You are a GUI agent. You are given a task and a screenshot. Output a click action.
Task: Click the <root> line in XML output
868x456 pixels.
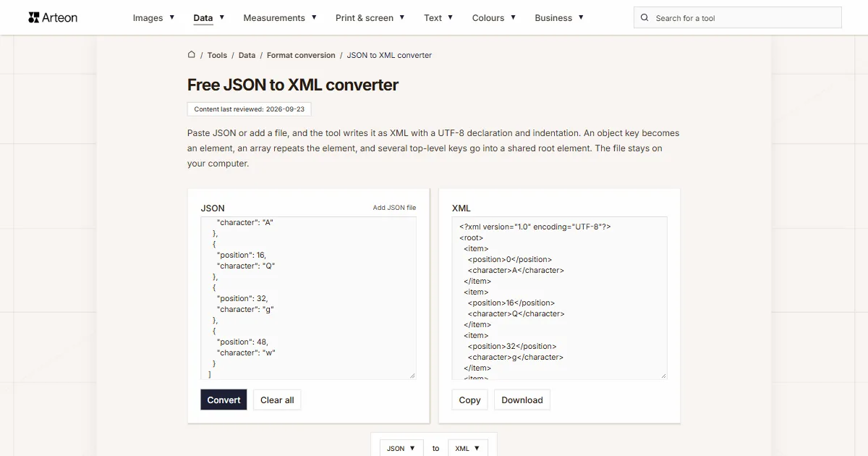click(x=471, y=237)
